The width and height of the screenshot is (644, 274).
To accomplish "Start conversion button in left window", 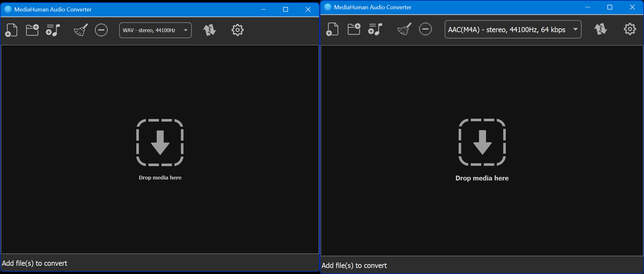I will pos(209,30).
